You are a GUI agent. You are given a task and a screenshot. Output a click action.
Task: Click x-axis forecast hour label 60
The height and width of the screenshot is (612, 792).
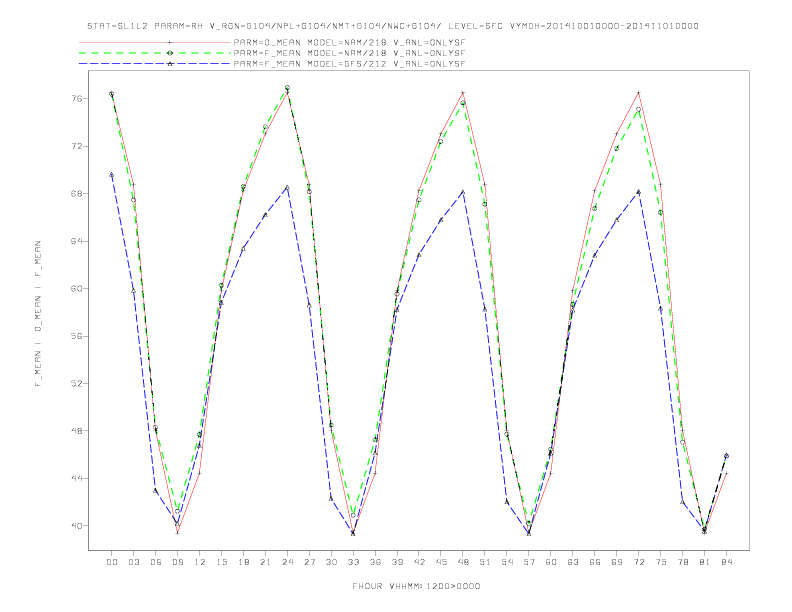[551, 562]
